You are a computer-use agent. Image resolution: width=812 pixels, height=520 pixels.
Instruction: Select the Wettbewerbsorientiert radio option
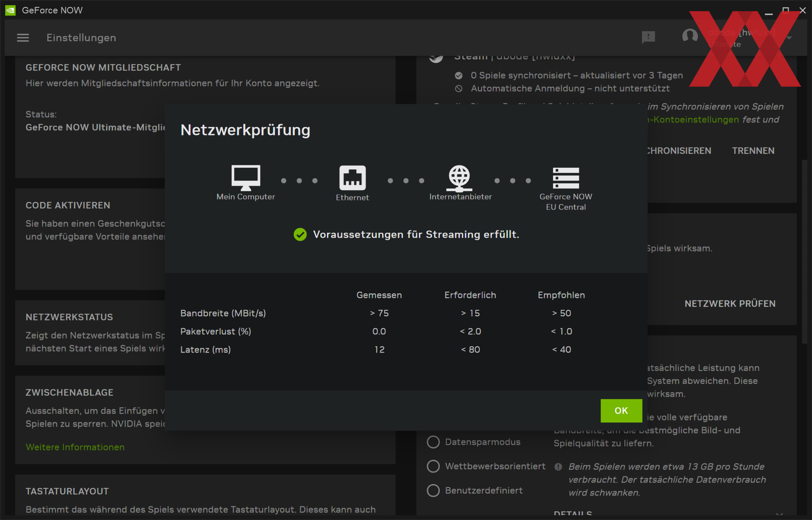coord(433,466)
